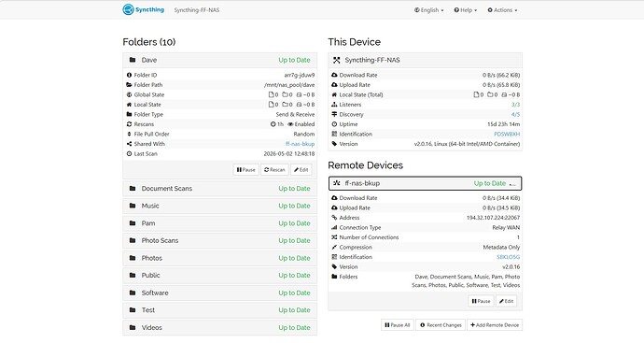
Task: Expand the Public folder row
Action: click(x=219, y=276)
